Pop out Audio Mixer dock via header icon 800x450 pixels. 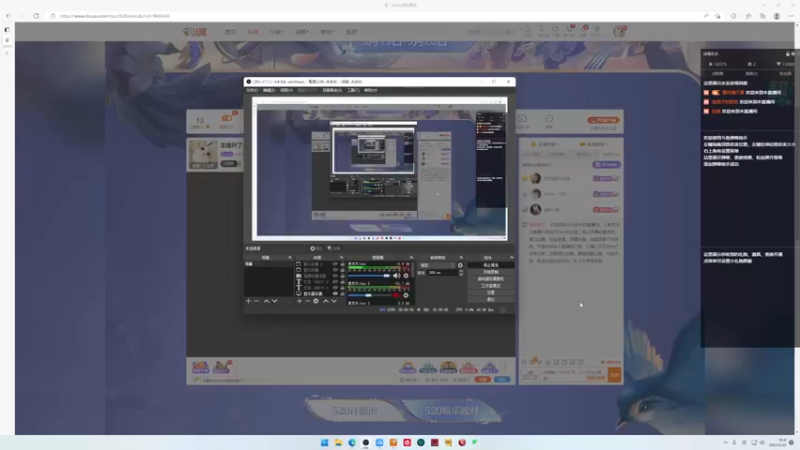point(411,257)
